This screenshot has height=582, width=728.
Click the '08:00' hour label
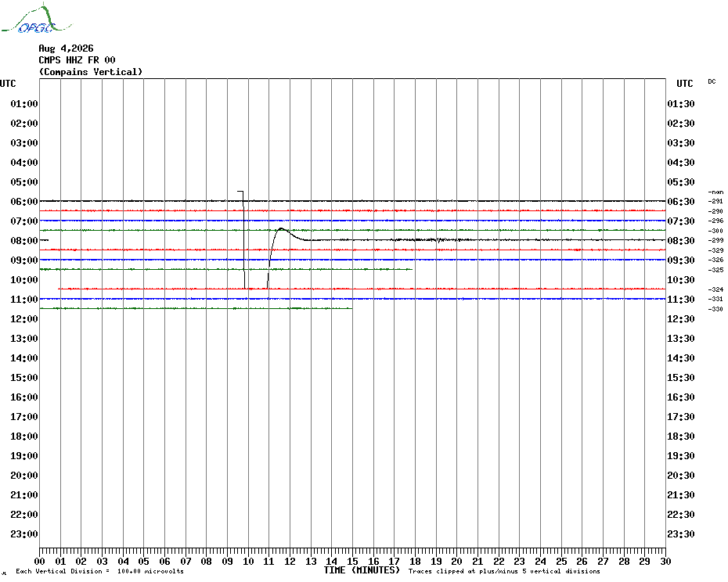point(24,240)
